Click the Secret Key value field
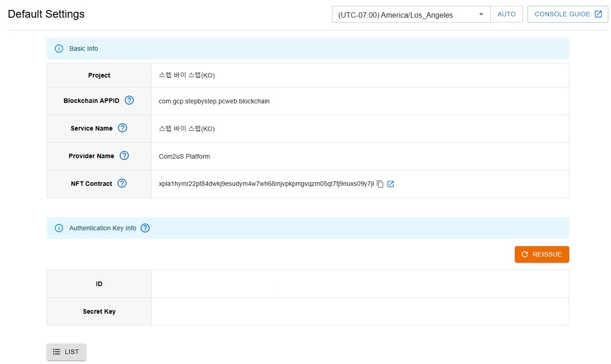611x364 pixels. [x=359, y=311]
